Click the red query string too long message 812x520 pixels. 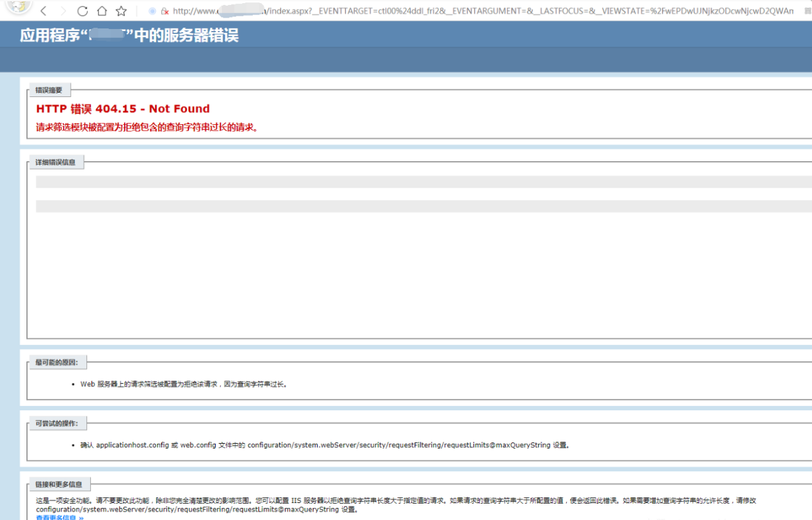point(147,127)
